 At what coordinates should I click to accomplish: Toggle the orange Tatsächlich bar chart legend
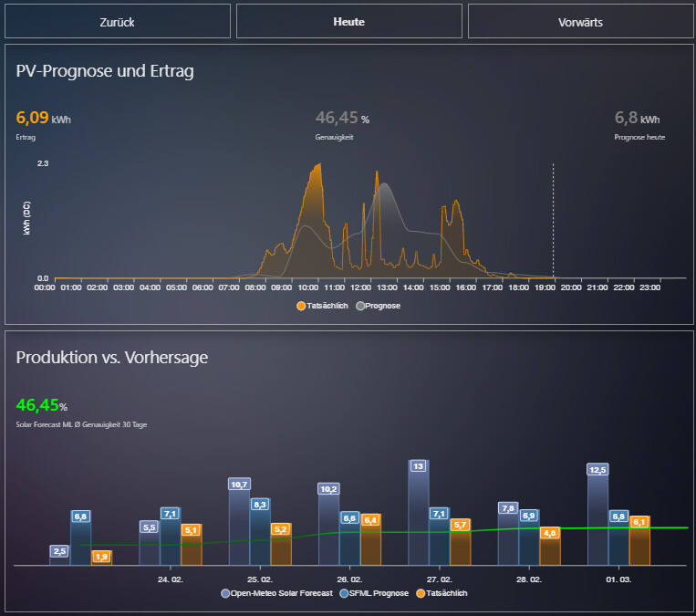441,593
